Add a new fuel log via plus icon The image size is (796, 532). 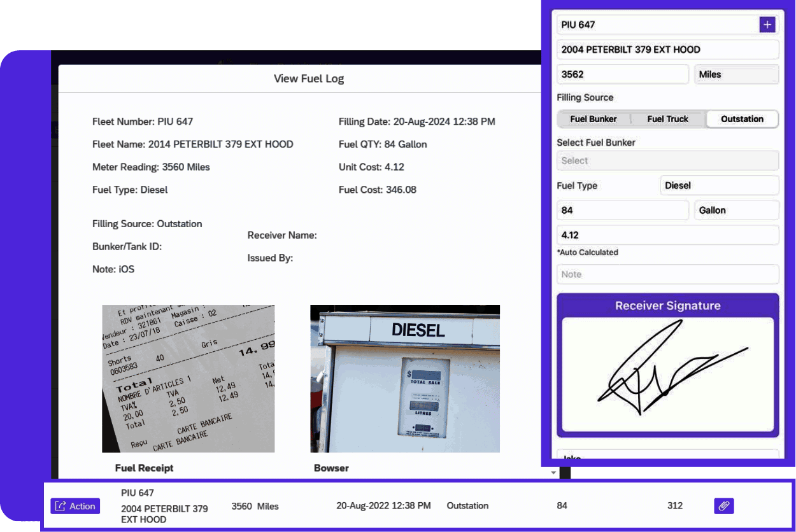click(767, 24)
